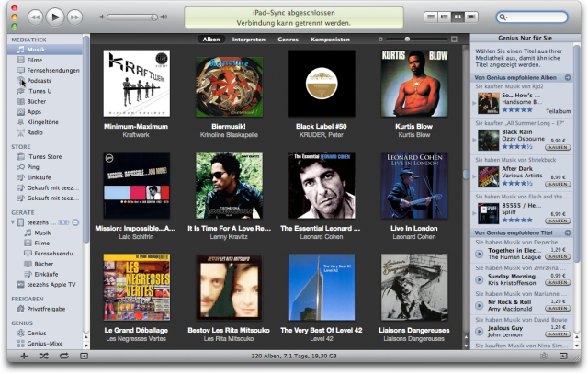Buy 85555 by Spliff
The width and height of the screenshot is (588, 374).
point(558,221)
